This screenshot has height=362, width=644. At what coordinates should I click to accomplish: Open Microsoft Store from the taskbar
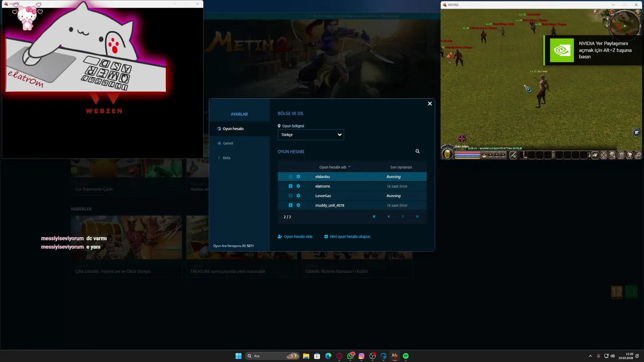[x=317, y=356]
